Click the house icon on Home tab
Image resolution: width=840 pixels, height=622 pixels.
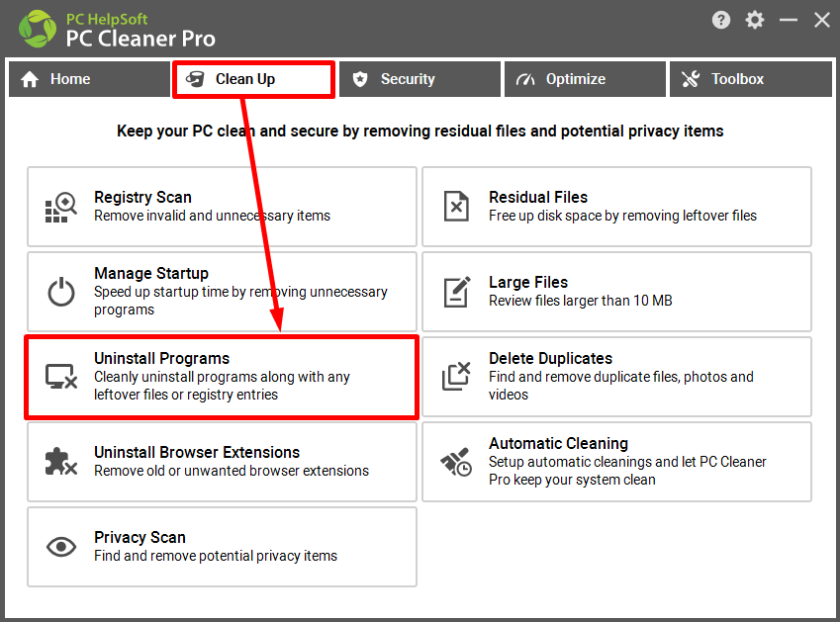[x=30, y=79]
